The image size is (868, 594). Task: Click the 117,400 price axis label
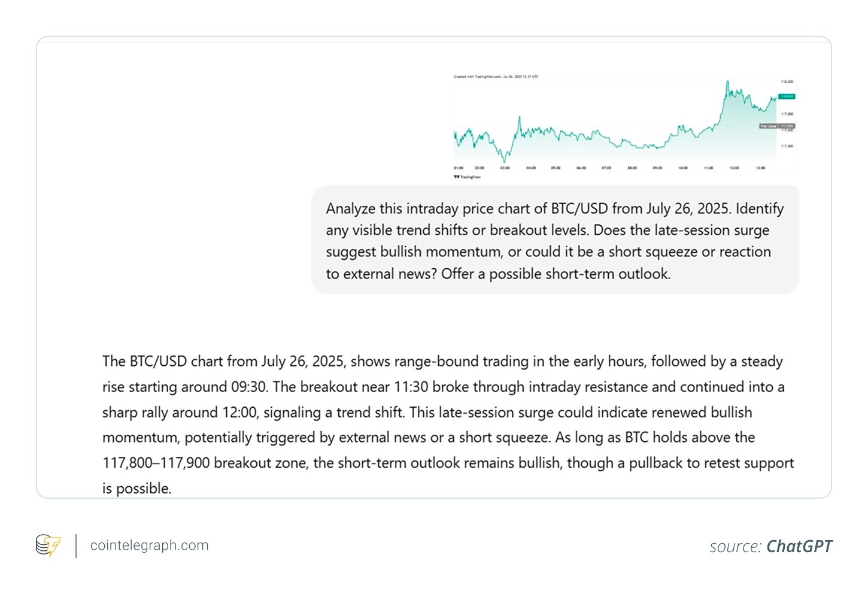coord(787,146)
